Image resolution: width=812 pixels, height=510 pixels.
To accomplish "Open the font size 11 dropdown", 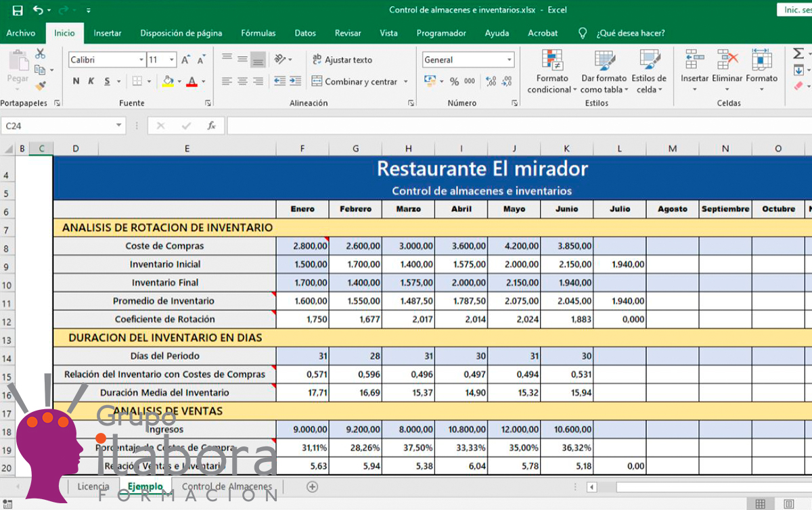I will tap(172, 60).
